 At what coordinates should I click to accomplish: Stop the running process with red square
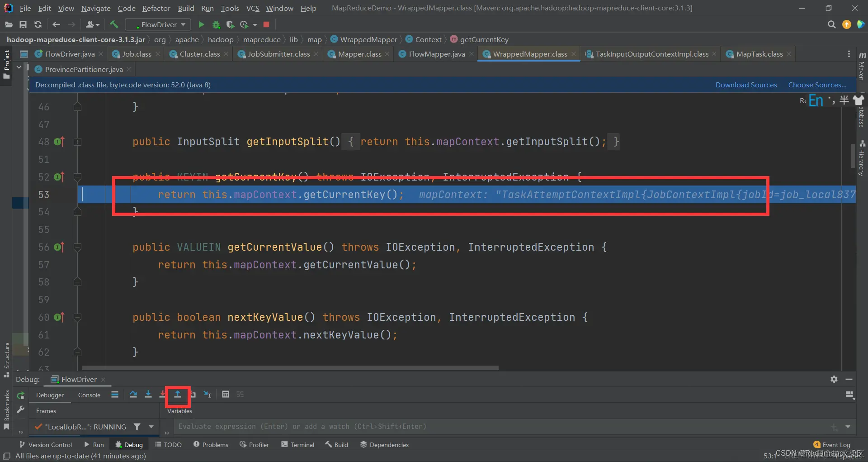(266, 24)
